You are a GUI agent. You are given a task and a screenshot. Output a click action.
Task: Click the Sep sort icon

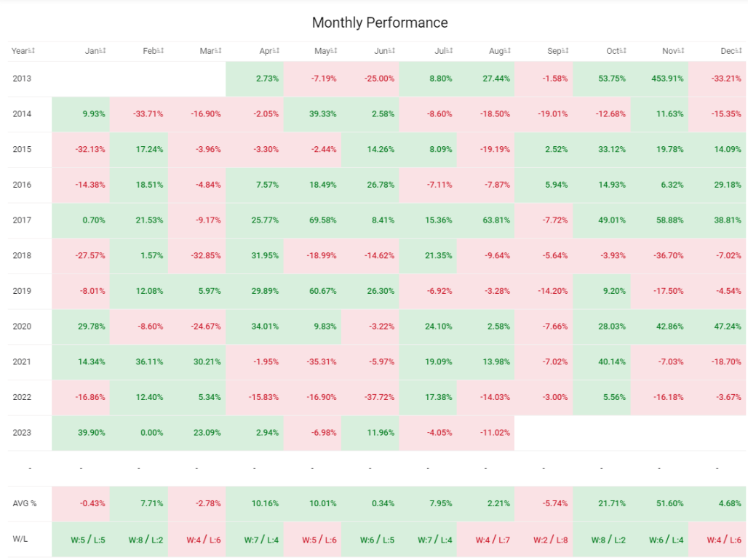565,51
